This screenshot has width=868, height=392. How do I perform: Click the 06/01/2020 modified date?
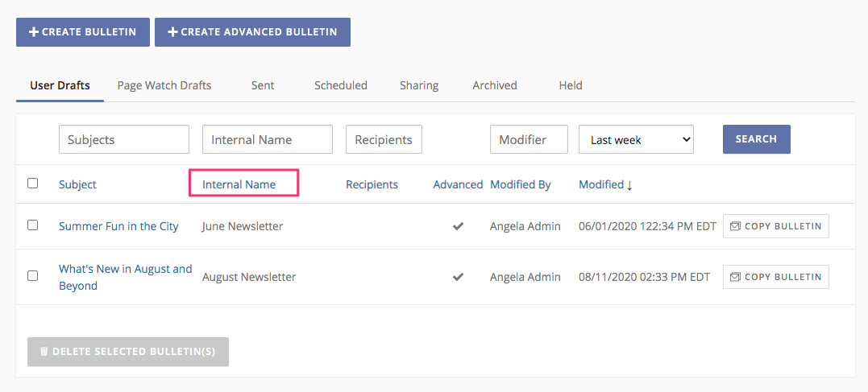click(x=647, y=226)
